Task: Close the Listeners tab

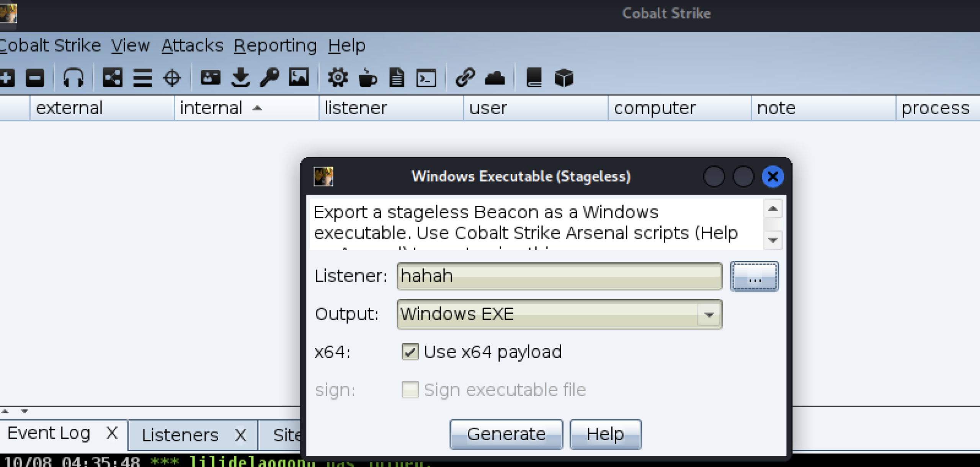Action: (240, 435)
